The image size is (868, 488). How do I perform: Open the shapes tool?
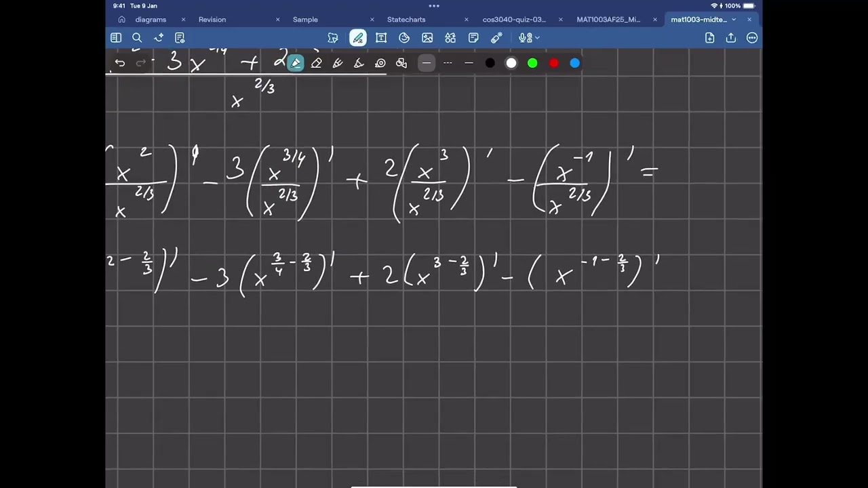(404, 38)
